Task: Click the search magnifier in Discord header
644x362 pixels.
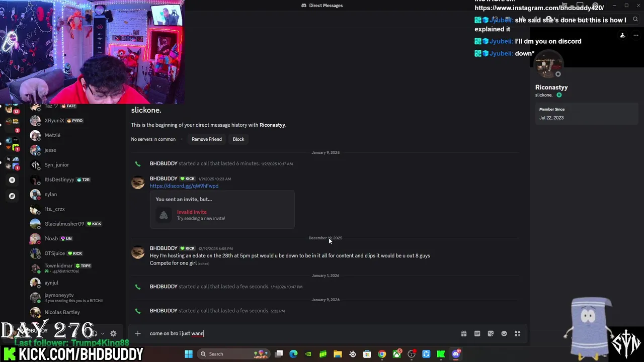Action: coord(635,19)
